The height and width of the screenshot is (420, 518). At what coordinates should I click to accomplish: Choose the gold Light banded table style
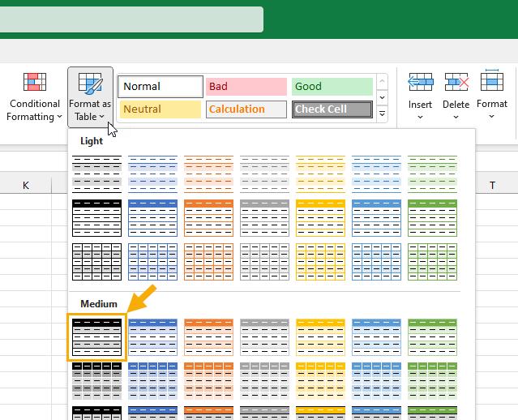(320, 174)
